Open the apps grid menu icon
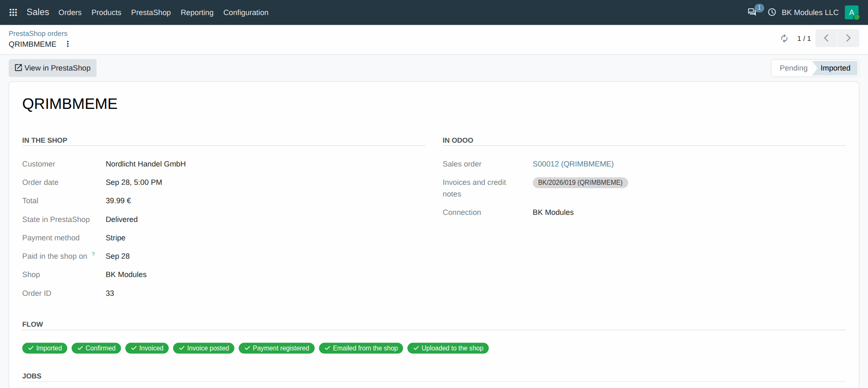Screen dimensions: 868x388 (x=13, y=13)
